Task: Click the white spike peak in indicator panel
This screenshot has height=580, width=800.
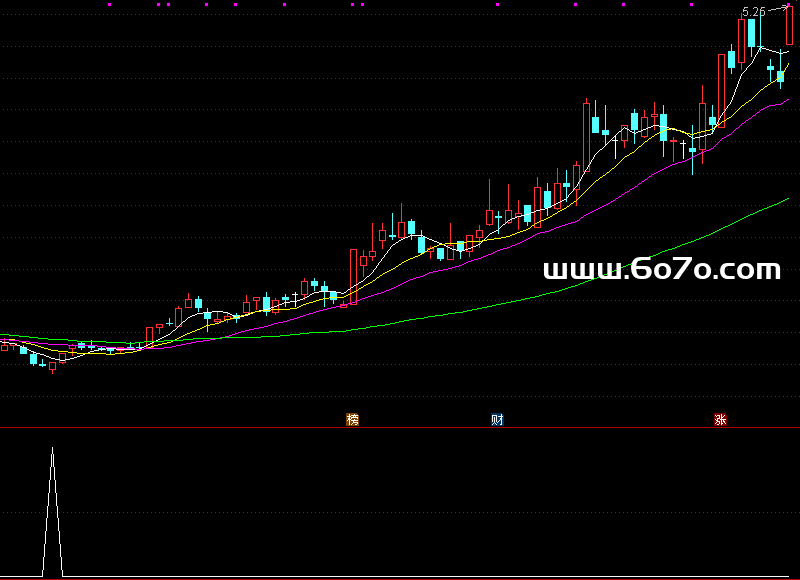Action: tap(52, 450)
